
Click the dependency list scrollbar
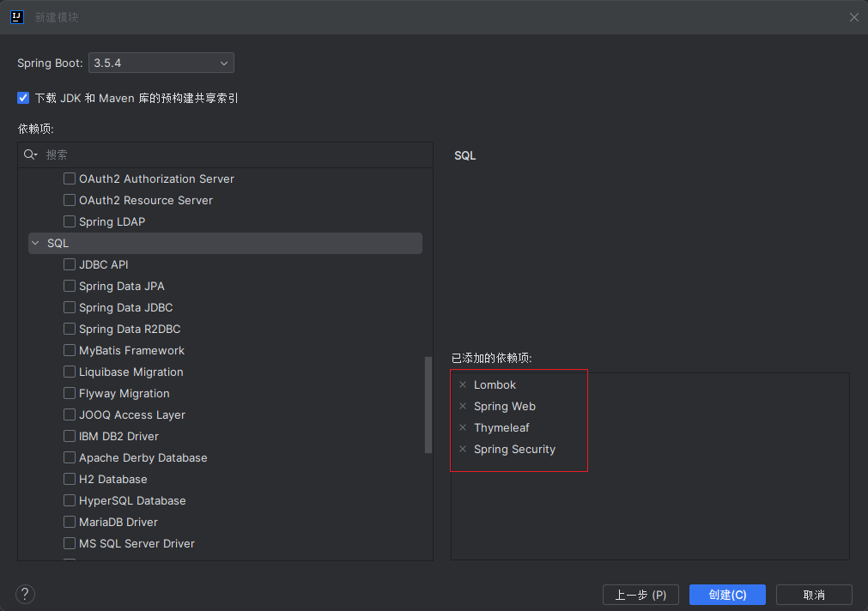click(x=428, y=405)
